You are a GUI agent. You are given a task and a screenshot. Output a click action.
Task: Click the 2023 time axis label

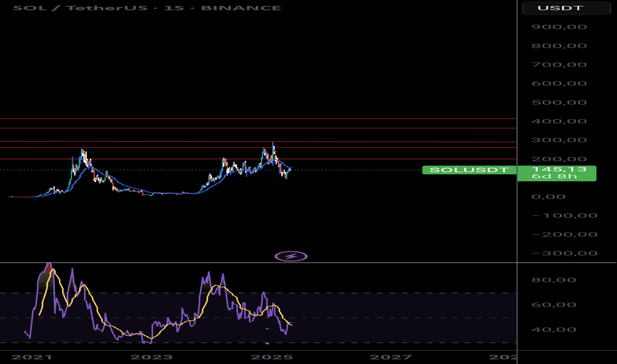(152, 357)
